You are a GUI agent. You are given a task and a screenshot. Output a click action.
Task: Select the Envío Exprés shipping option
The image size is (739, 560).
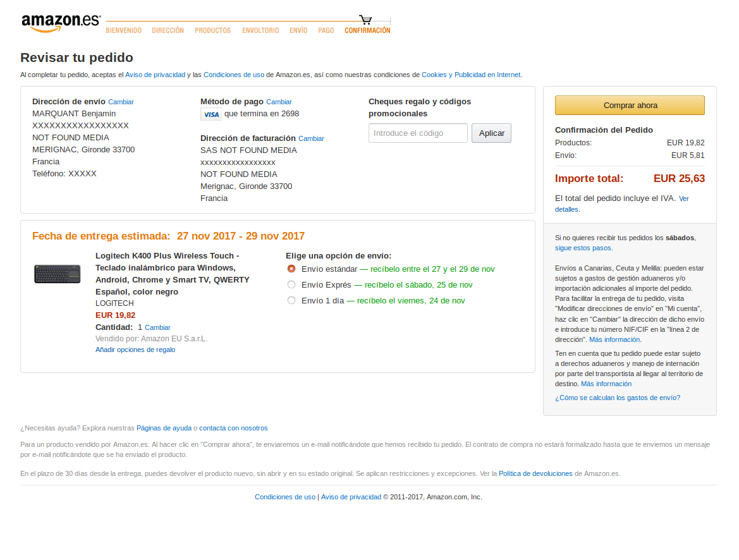tap(291, 284)
